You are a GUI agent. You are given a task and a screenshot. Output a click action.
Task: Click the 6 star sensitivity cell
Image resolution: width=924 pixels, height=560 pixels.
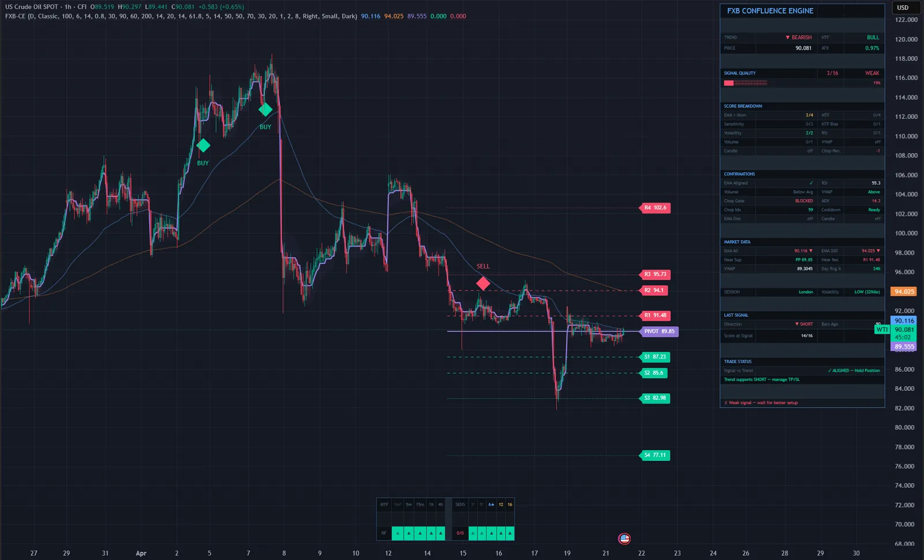click(491, 505)
